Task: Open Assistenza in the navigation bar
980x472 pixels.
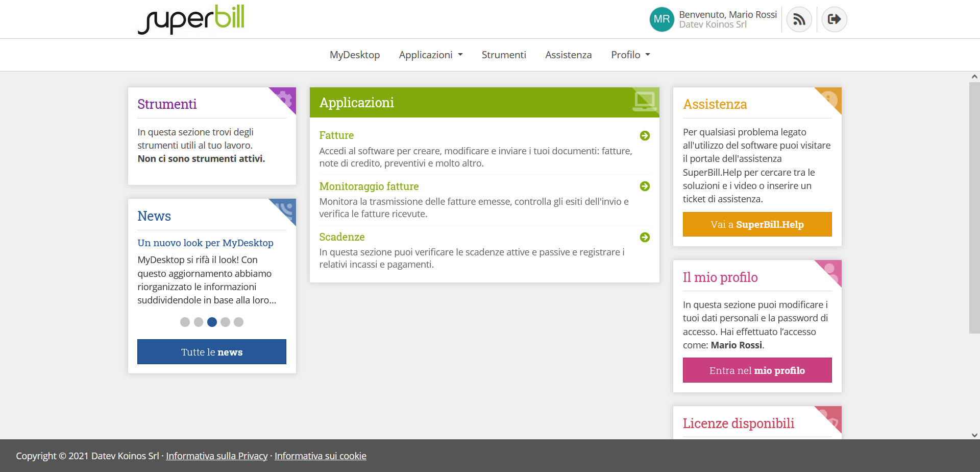Action: [569, 55]
